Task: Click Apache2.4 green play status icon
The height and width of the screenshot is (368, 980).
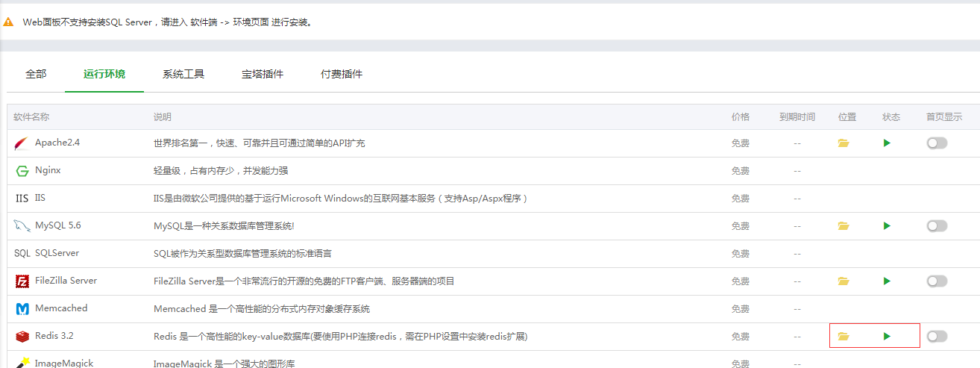Action: 887,143
